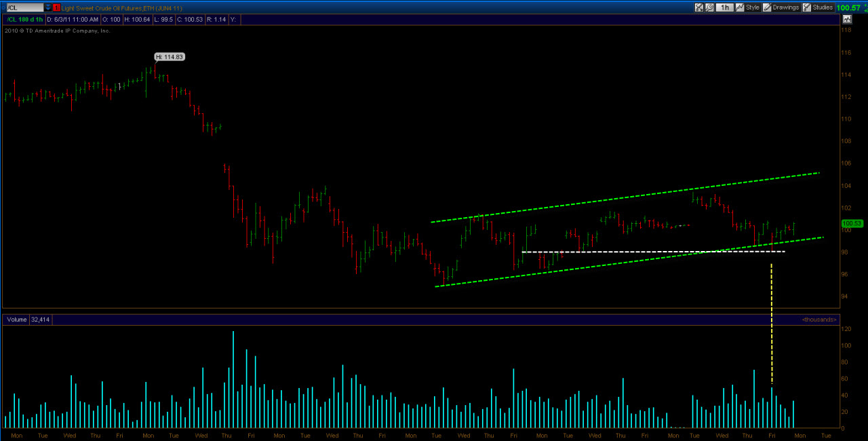The height and width of the screenshot is (441, 868).
Task: Click the chart mode icon below the last price
Action: [847, 19]
